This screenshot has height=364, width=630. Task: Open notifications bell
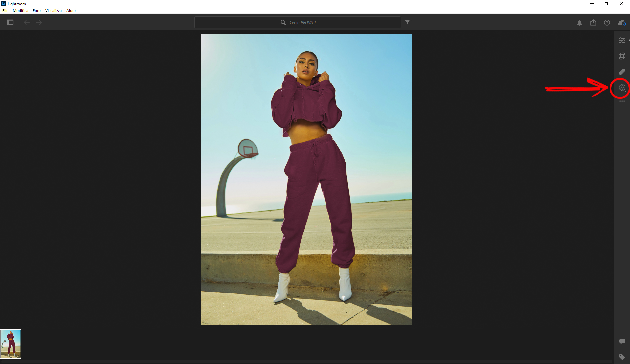580,23
